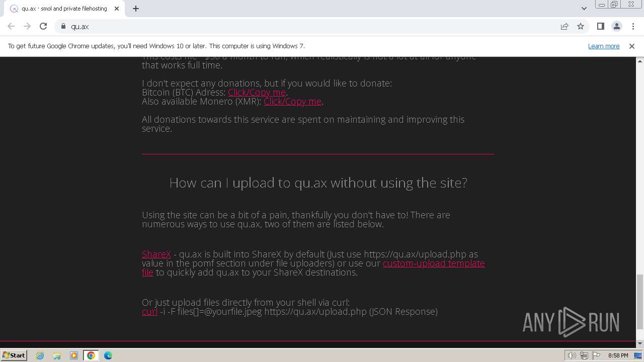Viewport: 644px width, 362px height.
Task: Click the 'How can I upload to qu.ax' heading
Action: (x=318, y=183)
